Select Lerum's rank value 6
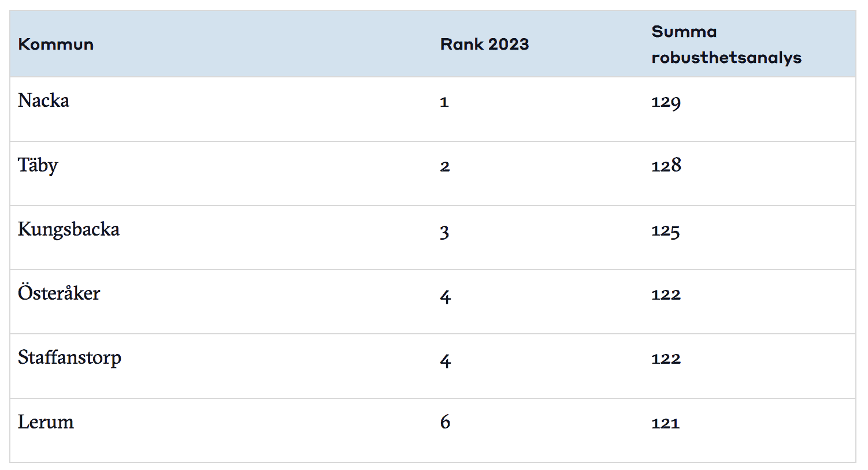Image resolution: width=868 pixels, height=470 pixels. [445, 421]
